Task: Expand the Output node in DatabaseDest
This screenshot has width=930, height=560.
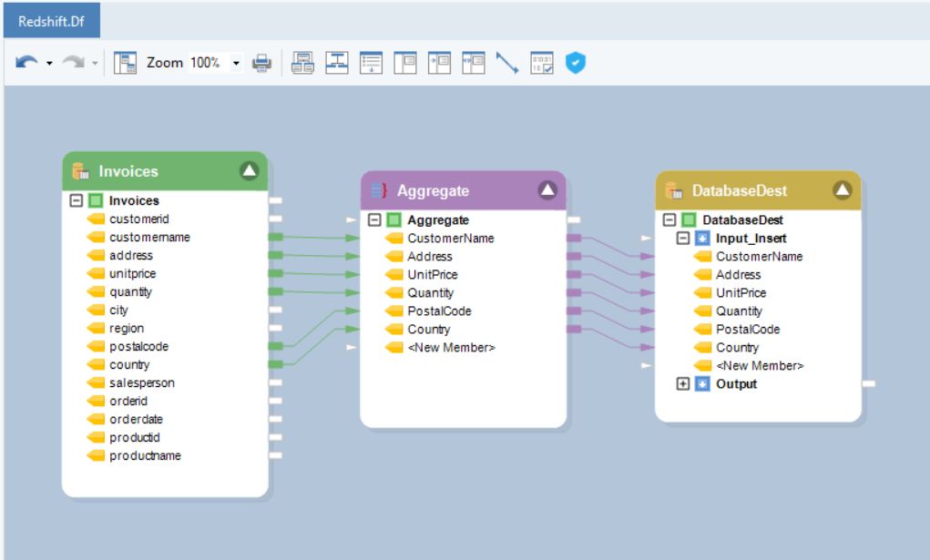Action: (683, 384)
